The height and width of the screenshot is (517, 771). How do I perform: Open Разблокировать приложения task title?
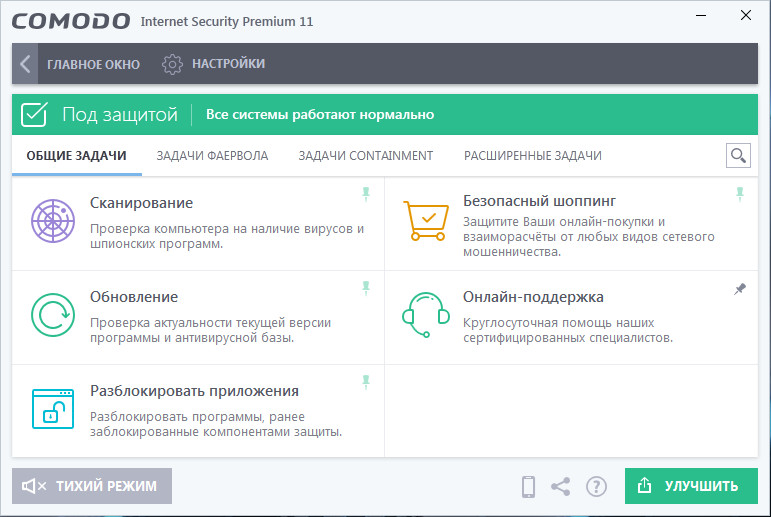[x=195, y=391]
